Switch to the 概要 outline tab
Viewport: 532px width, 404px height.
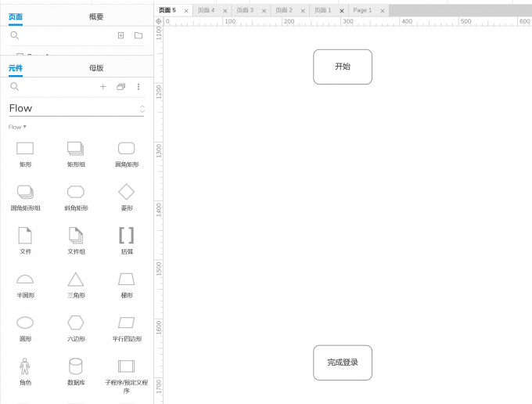point(96,16)
